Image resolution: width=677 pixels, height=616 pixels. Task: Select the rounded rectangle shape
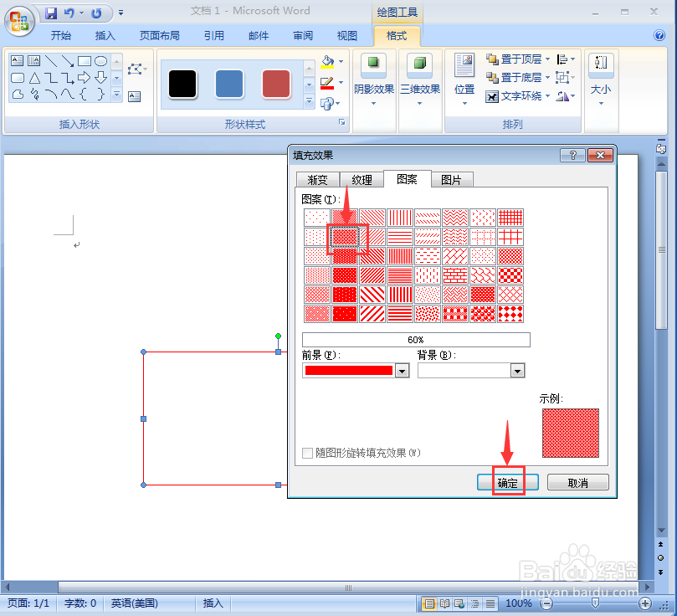click(x=17, y=78)
